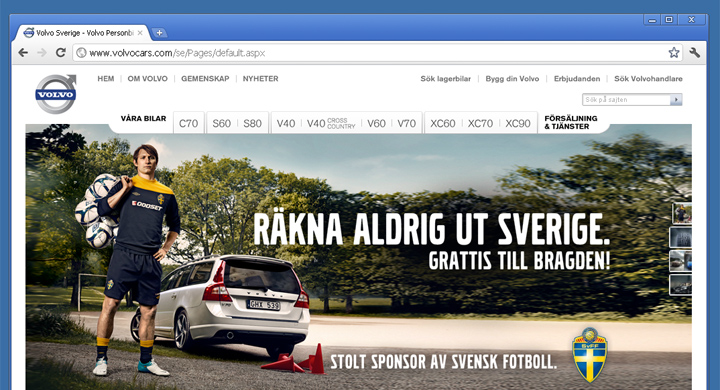Reload the page with refresh icon

(x=61, y=52)
